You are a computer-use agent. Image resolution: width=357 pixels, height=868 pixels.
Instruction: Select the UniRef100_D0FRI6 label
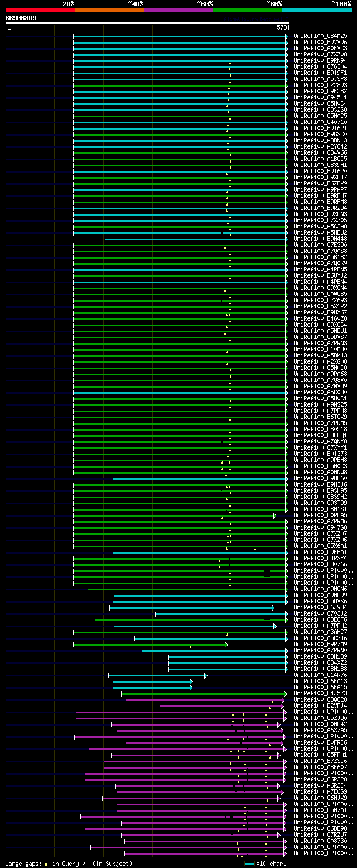coord(320,742)
